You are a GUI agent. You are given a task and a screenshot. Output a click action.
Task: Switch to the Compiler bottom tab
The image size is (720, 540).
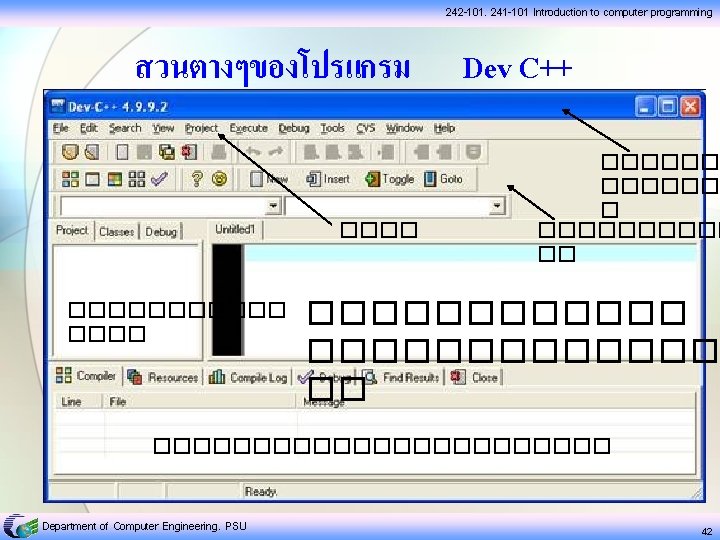point(86,376)
